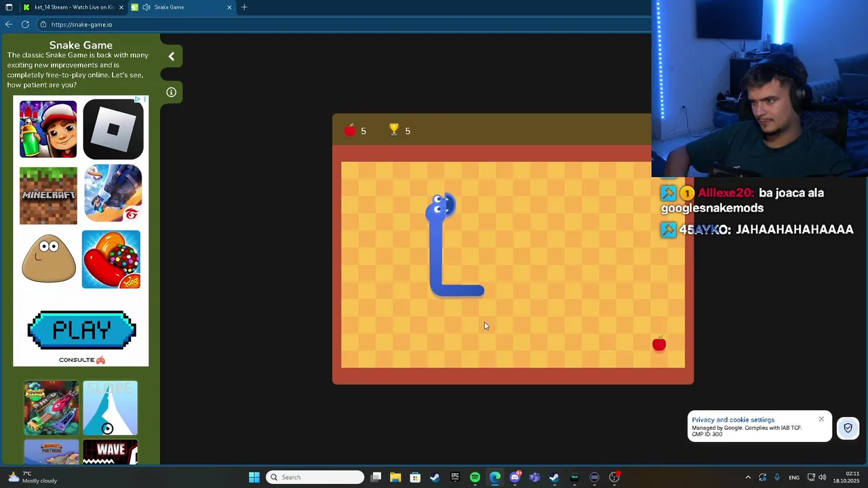868x488 pixels.
Task: Click the red apple score icon
Action: point(350,131)
